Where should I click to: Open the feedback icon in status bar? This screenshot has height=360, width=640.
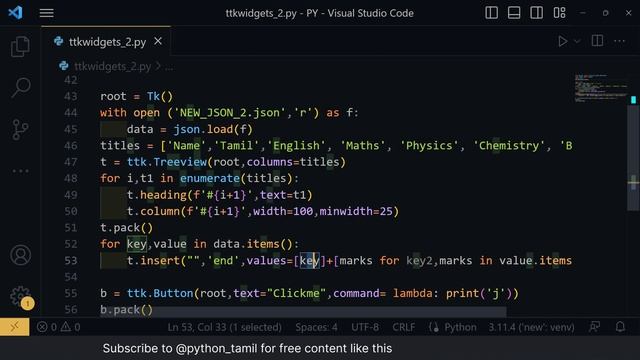click(594, 327)
